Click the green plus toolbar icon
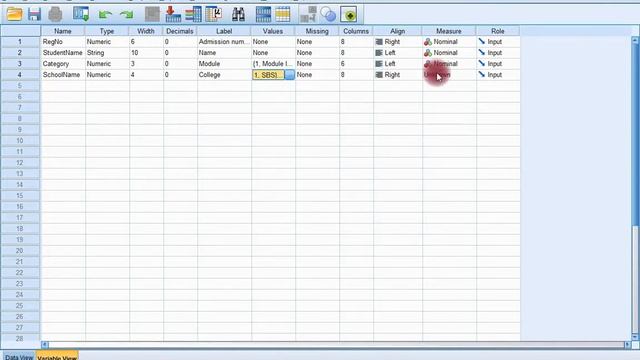 point(349,15)
